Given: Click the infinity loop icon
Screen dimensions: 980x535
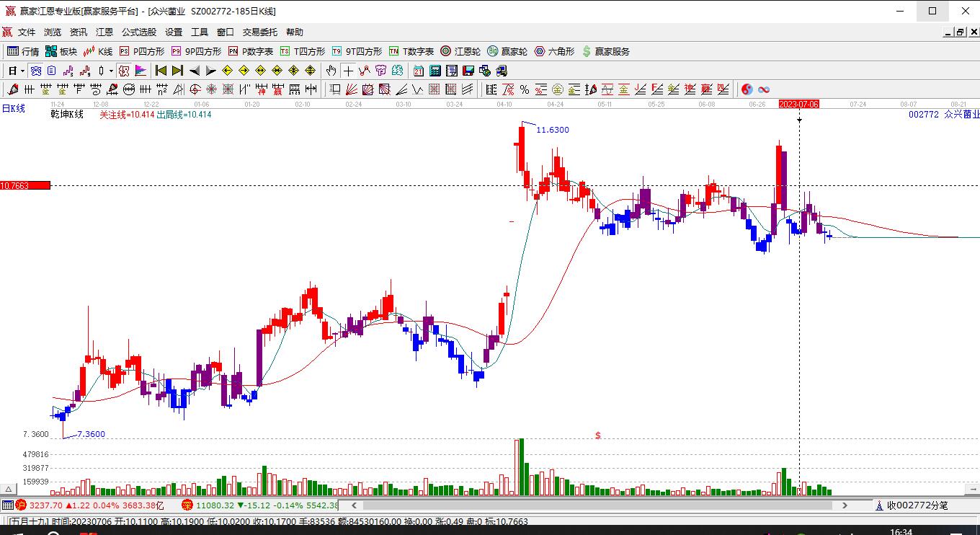Looking at the screenshot, I should tap(764, 89).
